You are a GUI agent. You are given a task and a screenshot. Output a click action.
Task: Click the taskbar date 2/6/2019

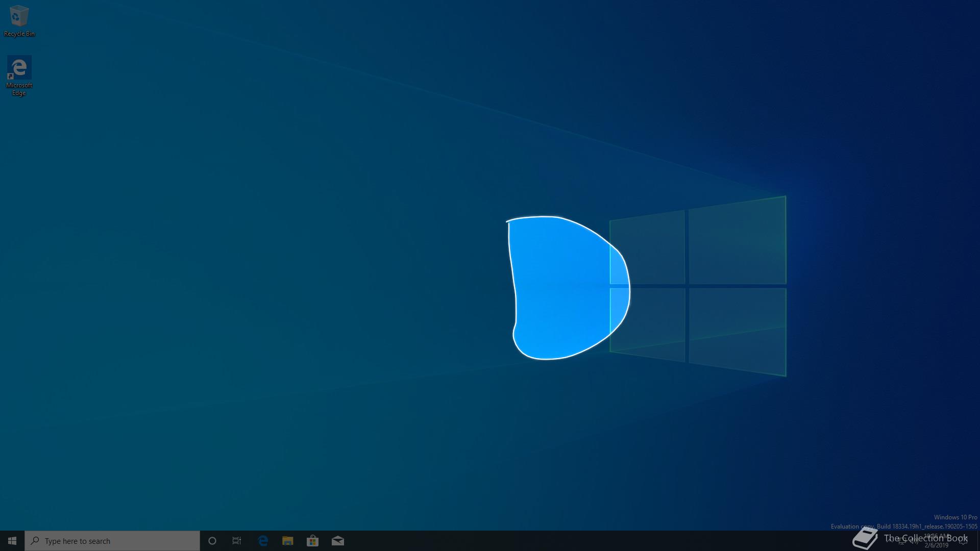click(936, 545)
